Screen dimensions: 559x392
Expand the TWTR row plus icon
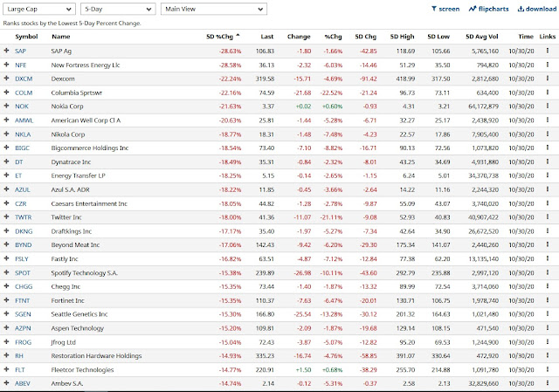6,217
